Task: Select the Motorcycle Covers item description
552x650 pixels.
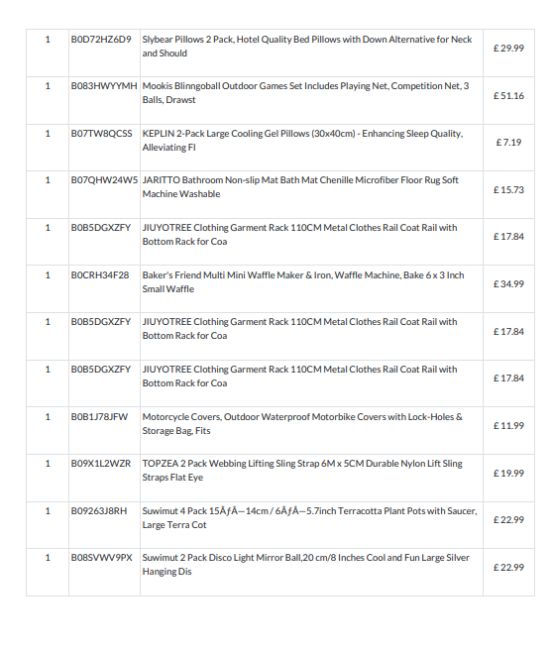Action: click(302, 424)
